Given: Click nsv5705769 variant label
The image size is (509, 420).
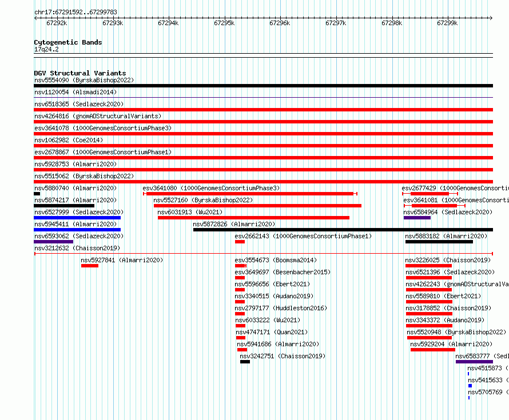Looking at the screenshot, I should tap(488, 392).
